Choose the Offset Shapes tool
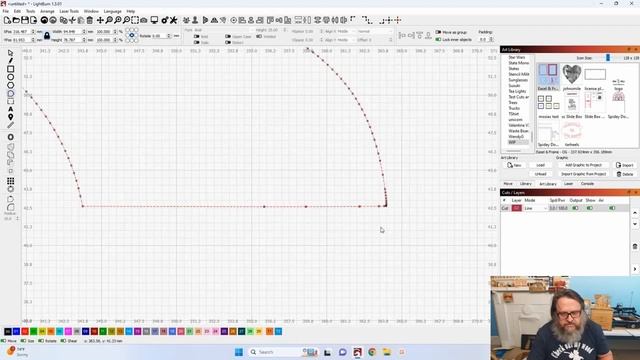 pos(11,137)
